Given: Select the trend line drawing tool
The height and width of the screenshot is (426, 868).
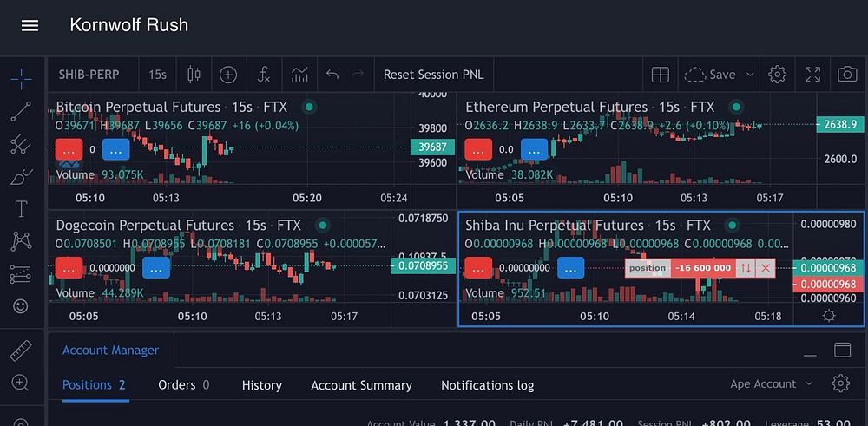Looking at the screenshot, I should pos(21,111).
